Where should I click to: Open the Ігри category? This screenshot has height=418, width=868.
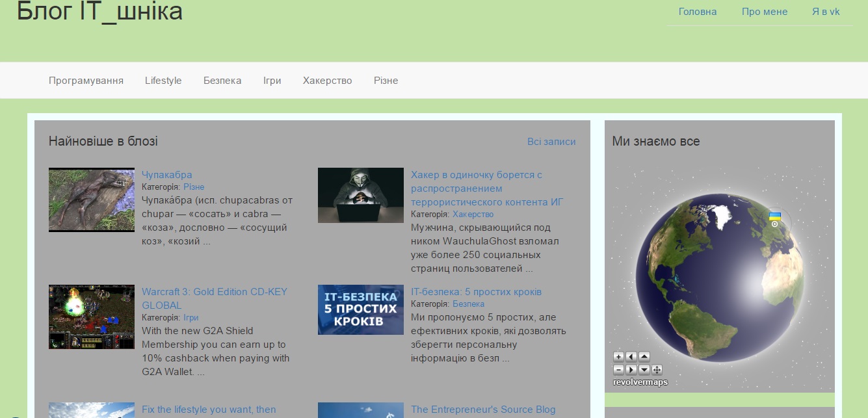[x=272, y=81]
